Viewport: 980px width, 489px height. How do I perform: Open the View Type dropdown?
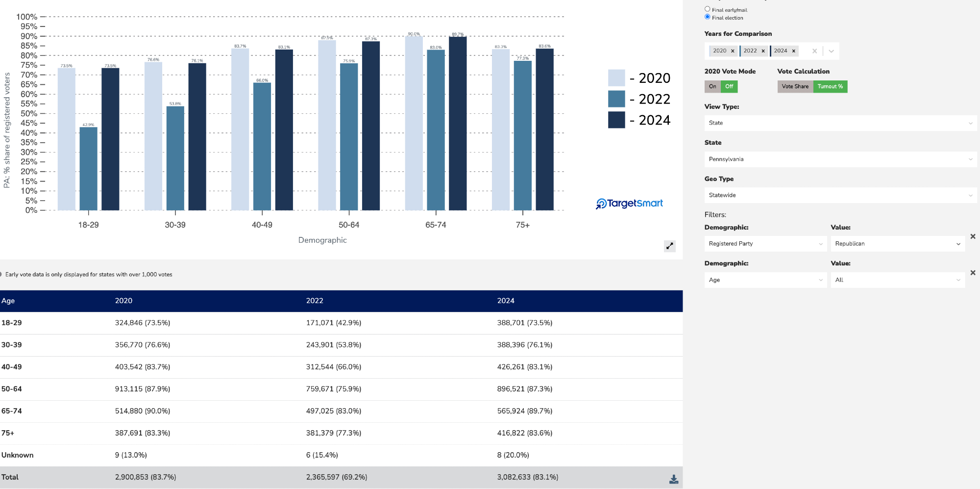click(x=840, y=123)
